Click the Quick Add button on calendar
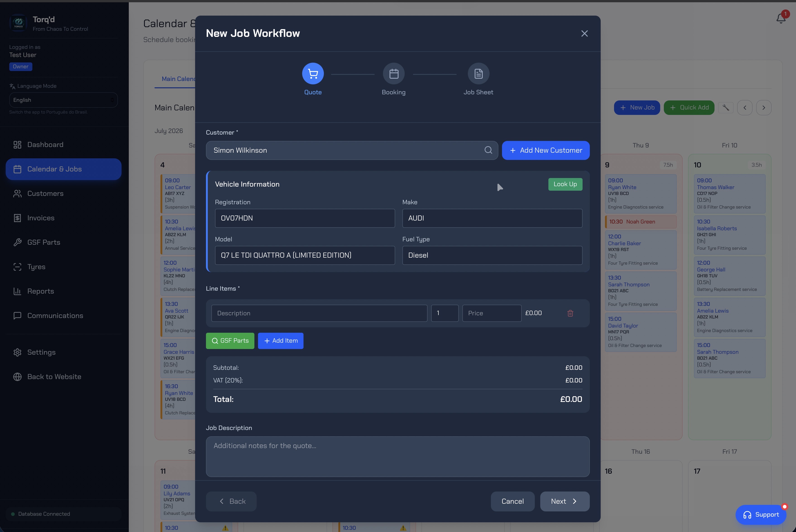This screenshot has height=532, width=796. coord(689,108)
